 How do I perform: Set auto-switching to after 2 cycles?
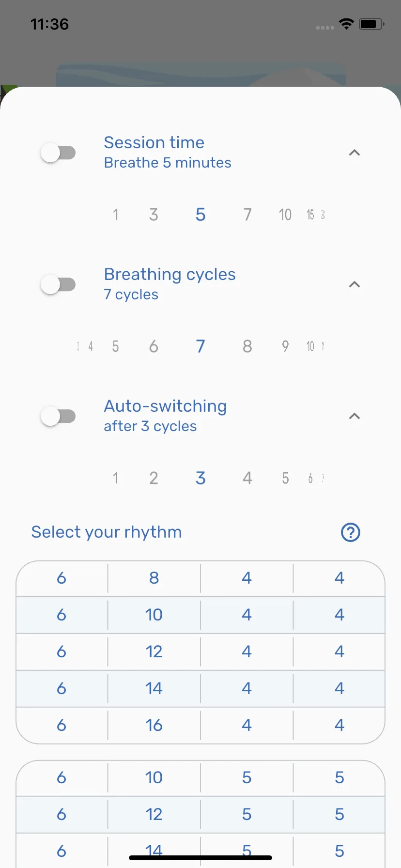click(x=154, y=478)
